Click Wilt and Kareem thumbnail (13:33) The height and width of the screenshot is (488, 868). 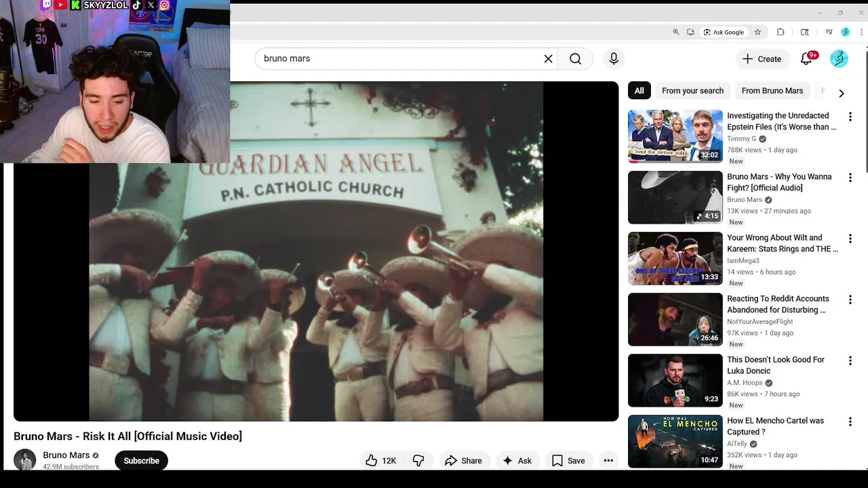675,258
